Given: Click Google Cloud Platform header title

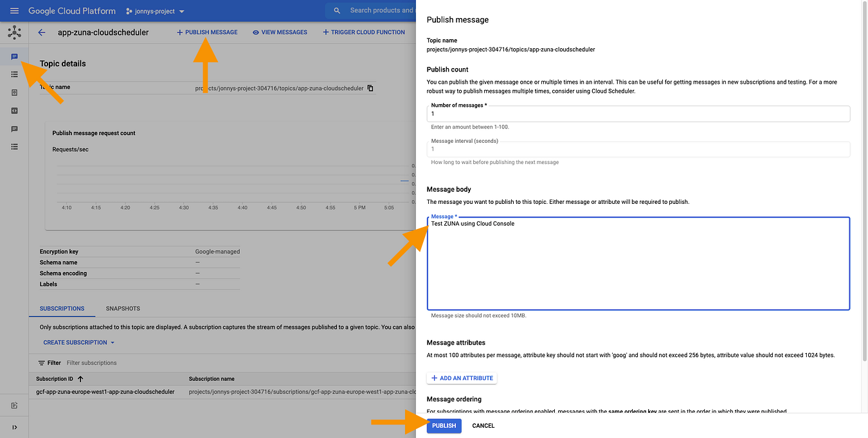Looking at the screenshot, I should [72, 11].
